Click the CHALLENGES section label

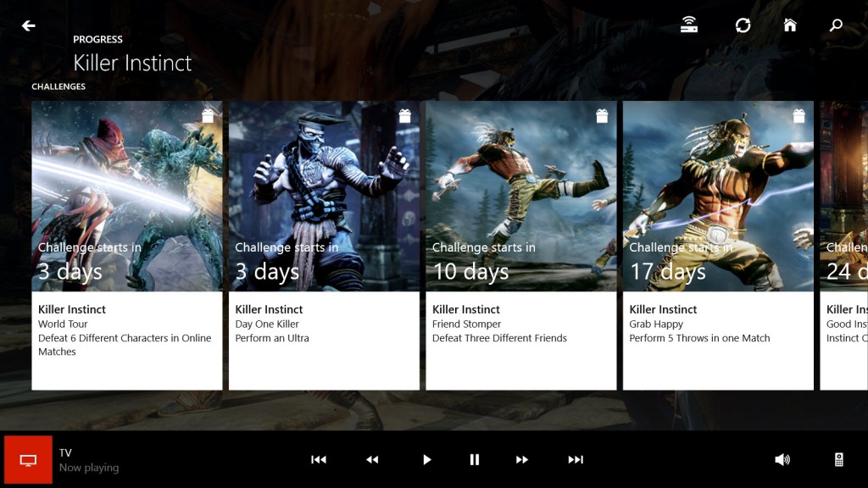(x=58, y=86)
